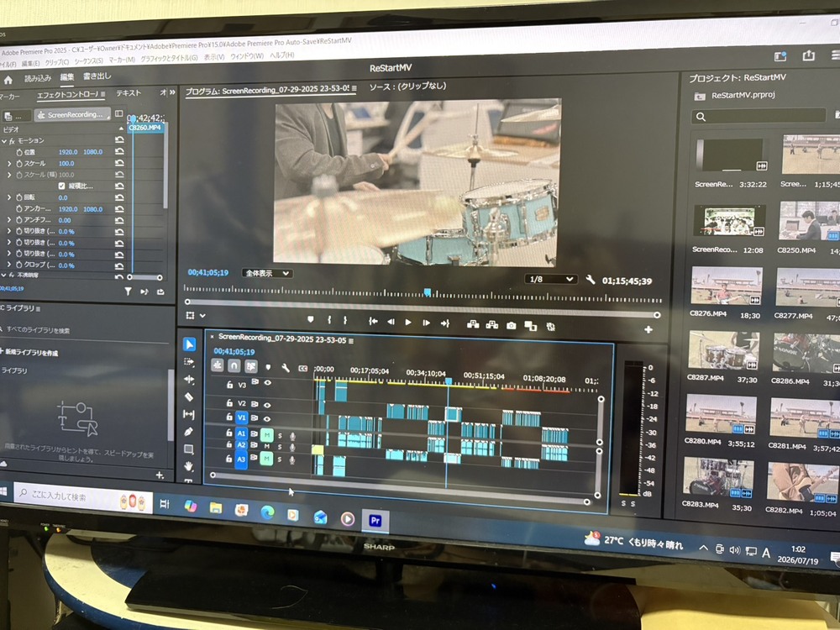Click the filter properties funnel icon
Screen dimensions: 840x630
click(128, 291)
